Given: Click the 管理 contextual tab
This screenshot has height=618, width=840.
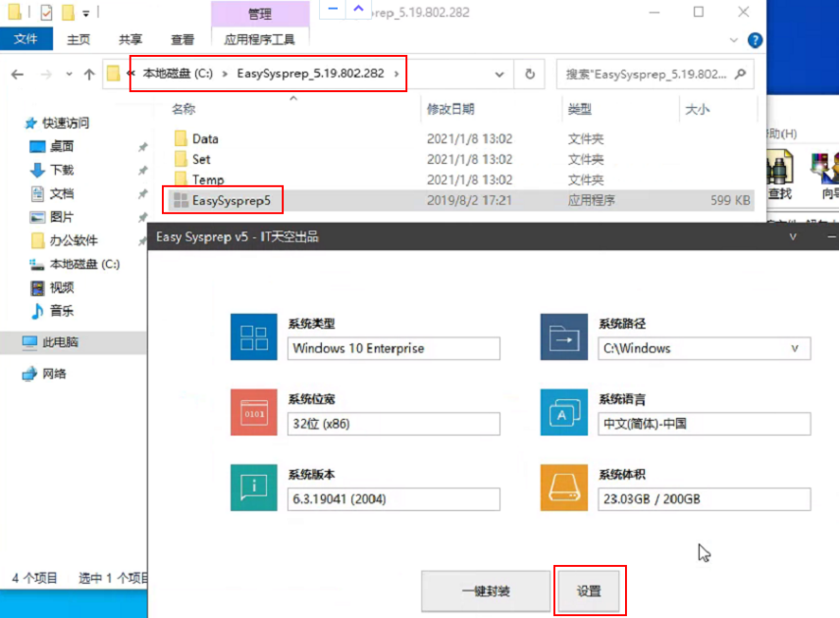Looking at the screenshot, I should [x=260, y=14].
